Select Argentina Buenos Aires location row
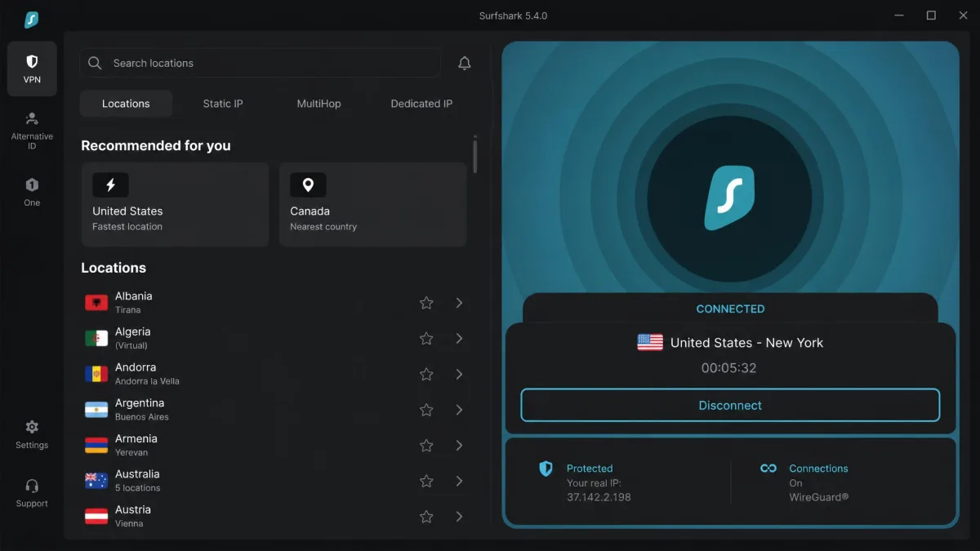980x551 pixels. pos(276,410)
